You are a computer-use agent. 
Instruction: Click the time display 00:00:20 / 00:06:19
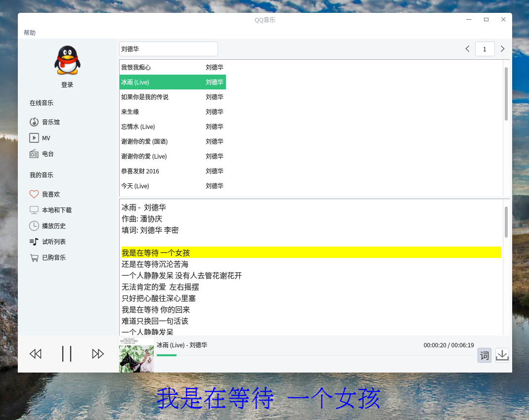coord(449,345)
